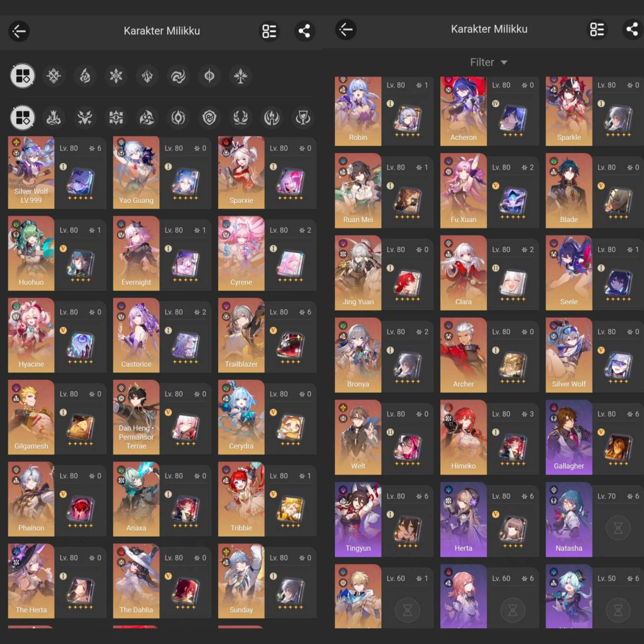View Clara's equipped light cone
This screenshot has width=644, height=644.
pyautogui.click(x=513, y=284)
